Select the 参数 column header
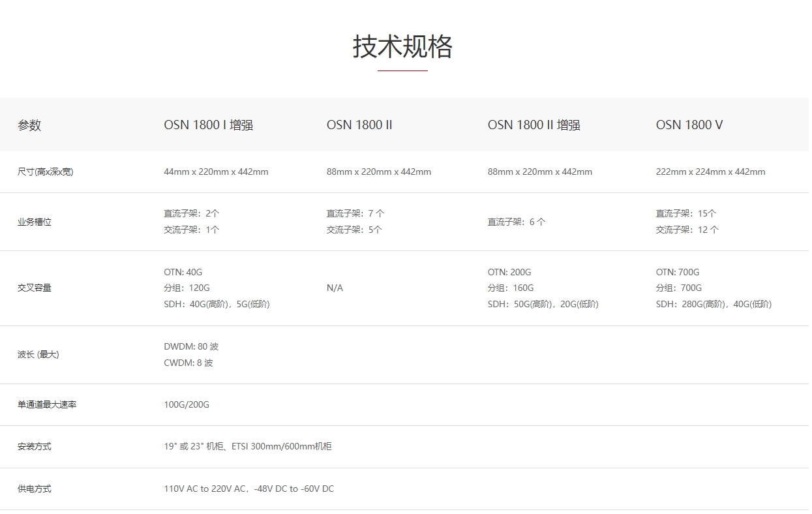812x514 pixels. tap(29, 125)
